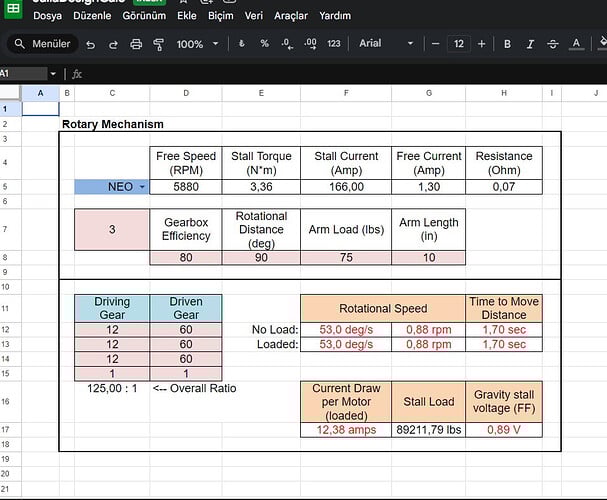607x500 pixels.
Task: Click the 12,38 amps cell
Action: pos(346,430)
